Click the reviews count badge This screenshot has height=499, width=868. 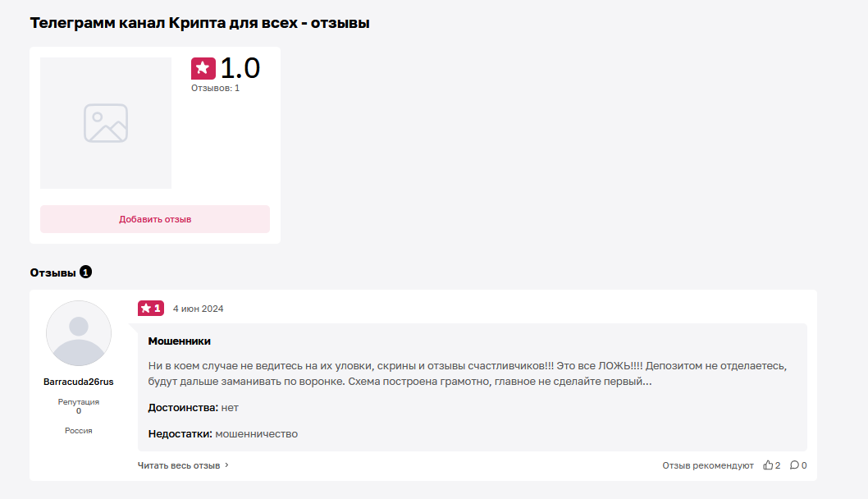tap(85, 272)
